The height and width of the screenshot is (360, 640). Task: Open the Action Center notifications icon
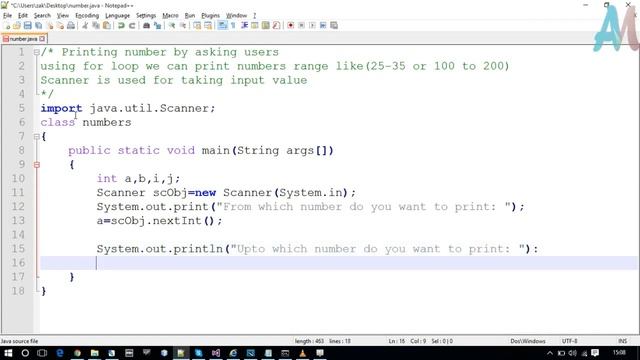coord(595,353)
